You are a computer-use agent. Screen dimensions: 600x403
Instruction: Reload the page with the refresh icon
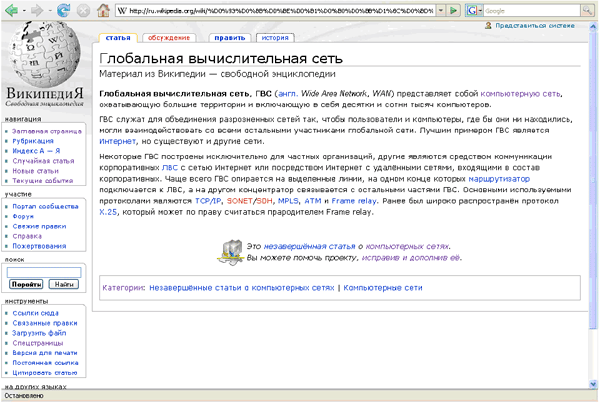tap(63, 10)
